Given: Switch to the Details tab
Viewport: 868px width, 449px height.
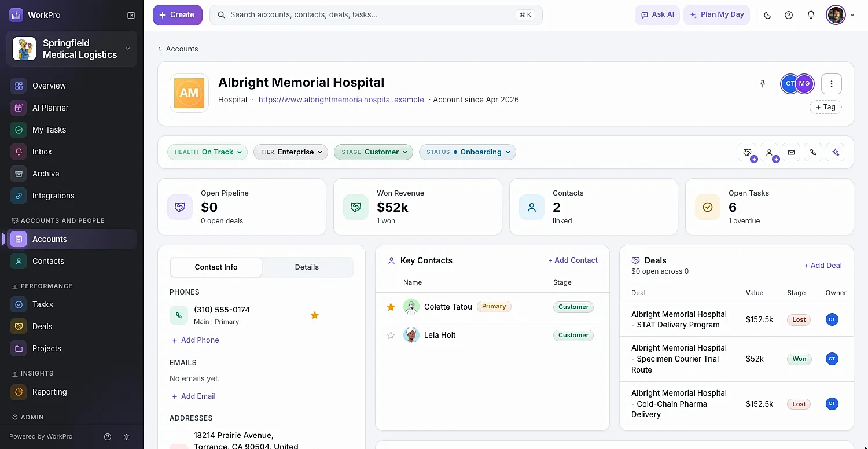Looking at the screenshot, I should (307, 267).
